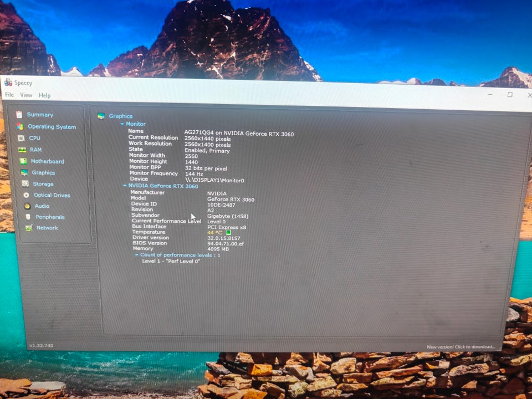Maximize the Speccy window
The image size is (532, 399).
click(x=510, y=95)
